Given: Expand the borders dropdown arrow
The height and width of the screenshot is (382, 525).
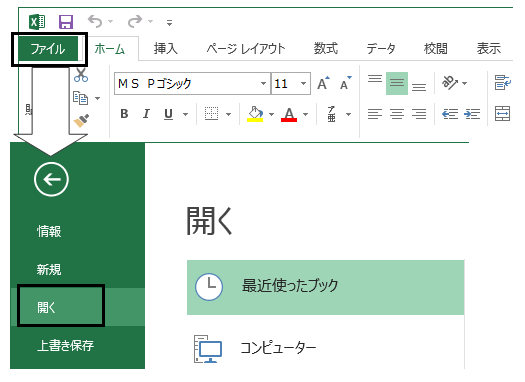Looking at the screenshot, I should tap(228, 114).
